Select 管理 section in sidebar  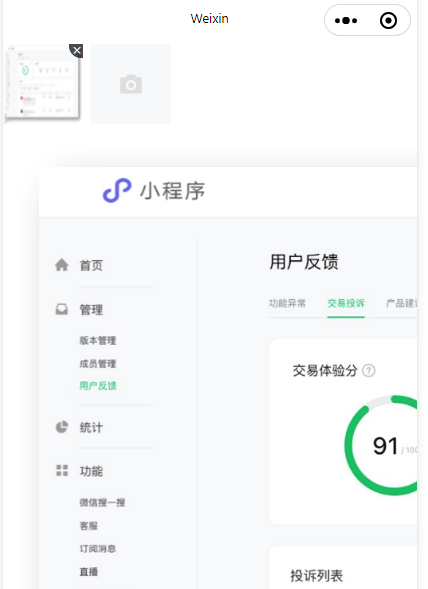[x=91, y=310]
